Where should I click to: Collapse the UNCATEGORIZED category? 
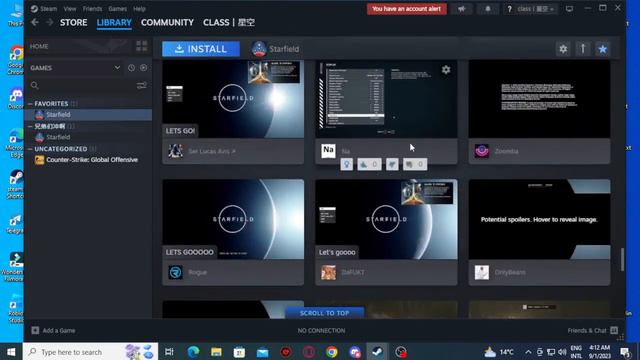tap(30, 149)
